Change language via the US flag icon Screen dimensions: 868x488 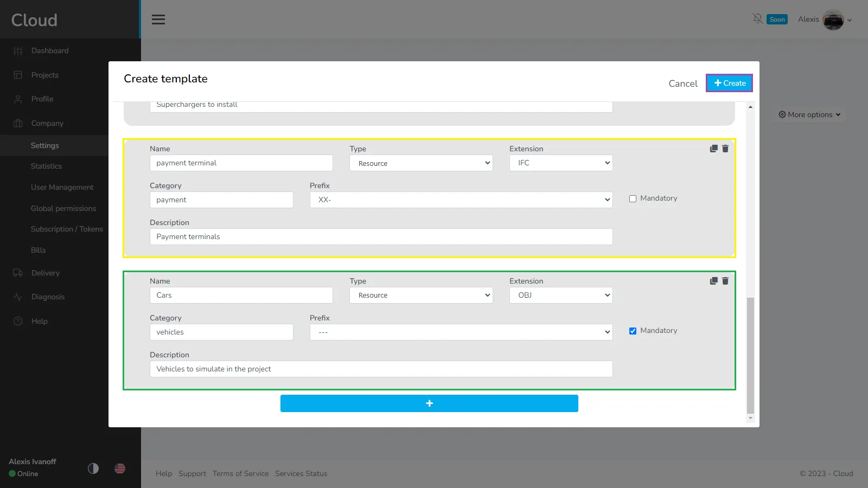tap(120, 468)
